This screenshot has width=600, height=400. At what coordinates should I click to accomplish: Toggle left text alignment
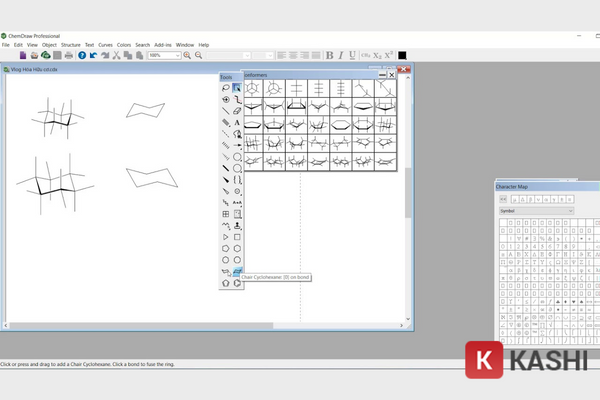tap(282, 56)
